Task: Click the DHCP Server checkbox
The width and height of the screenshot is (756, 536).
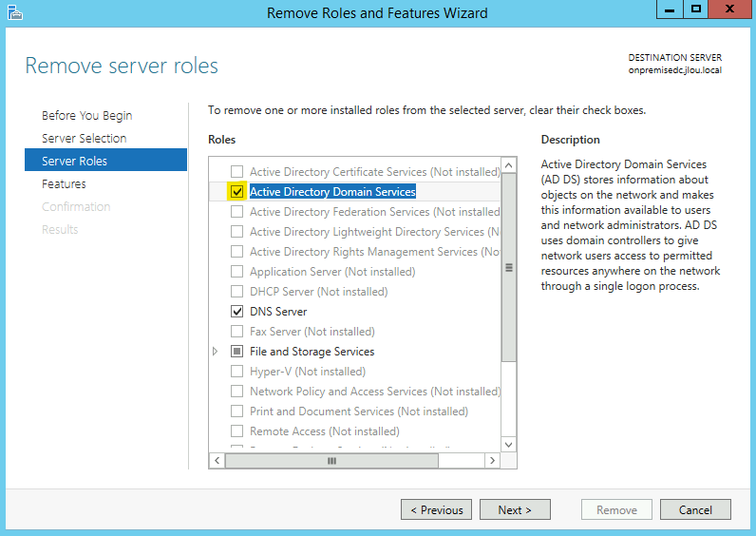Action: (236, 292)
